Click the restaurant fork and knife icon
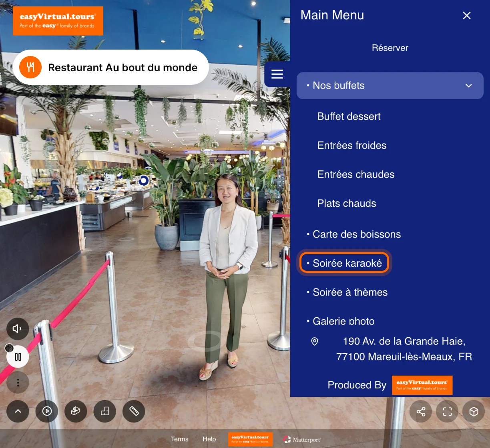This screenshot has width=490, height=448. click(30, 67)
